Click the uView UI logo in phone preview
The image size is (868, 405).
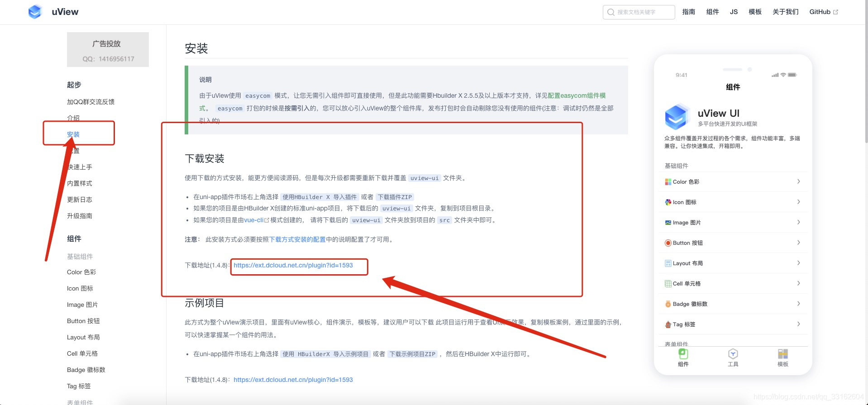click(x=677, y=117)
